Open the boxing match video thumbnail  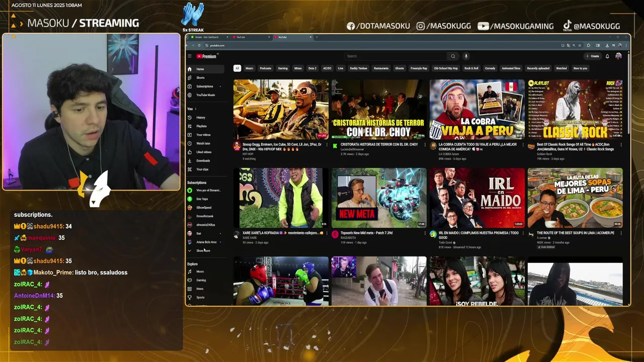pos(281,281)
